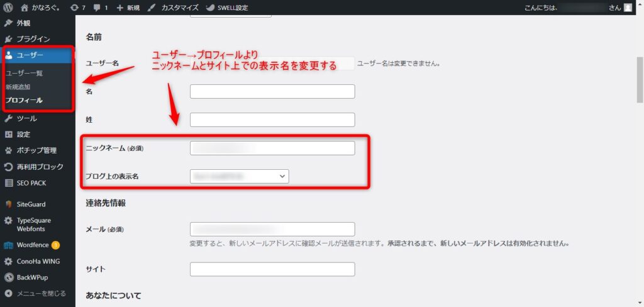Focus the サイト URL input field
This screenshot has height=307, width=644.
point(272,269)
